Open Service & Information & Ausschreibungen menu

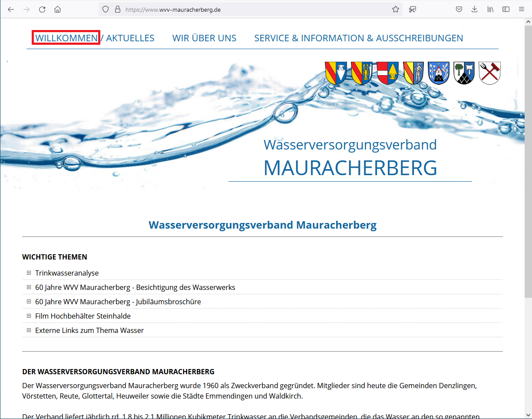pos(358,38)
